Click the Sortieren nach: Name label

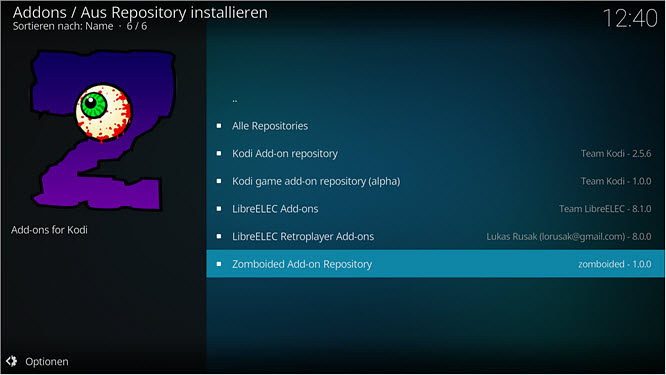63,26
